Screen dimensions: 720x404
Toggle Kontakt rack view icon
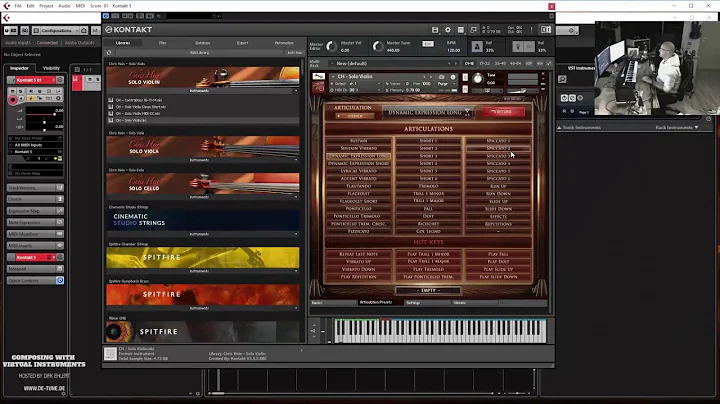point(461,30)
